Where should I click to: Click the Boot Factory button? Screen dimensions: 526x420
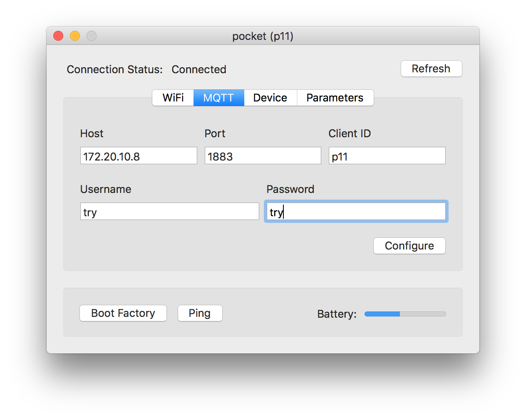123,313
